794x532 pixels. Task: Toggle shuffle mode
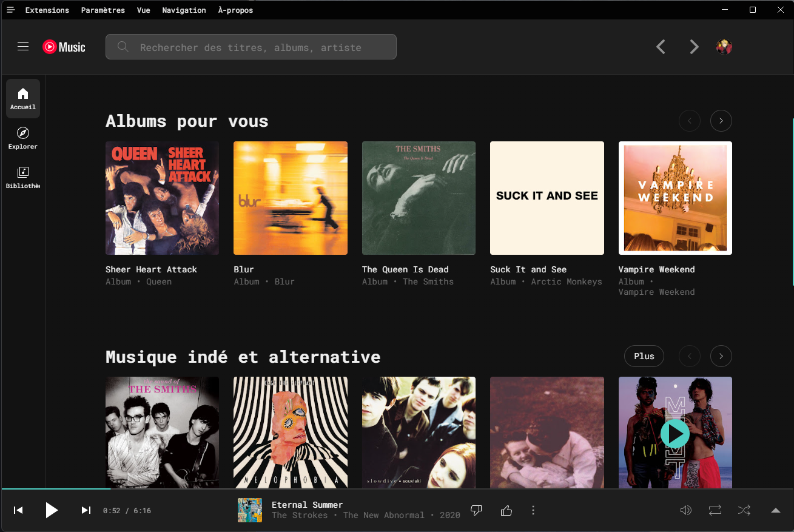(744, 510)
